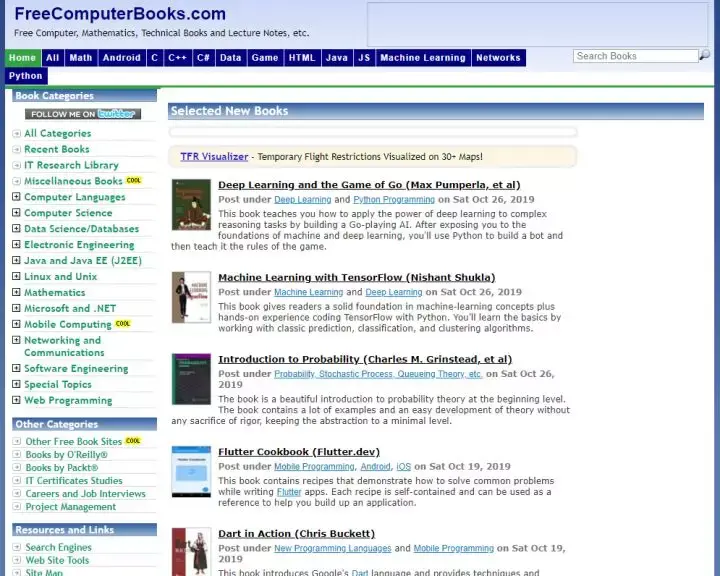Focus the Search Books field
The image size is (720, 576).
click(635, 56)
